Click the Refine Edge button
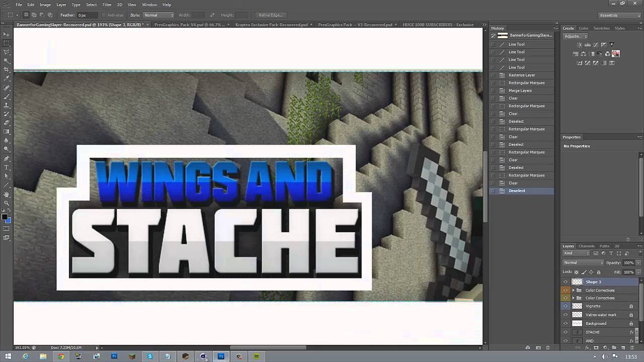This screenshot has width=644, height=362. coord(271,15)
